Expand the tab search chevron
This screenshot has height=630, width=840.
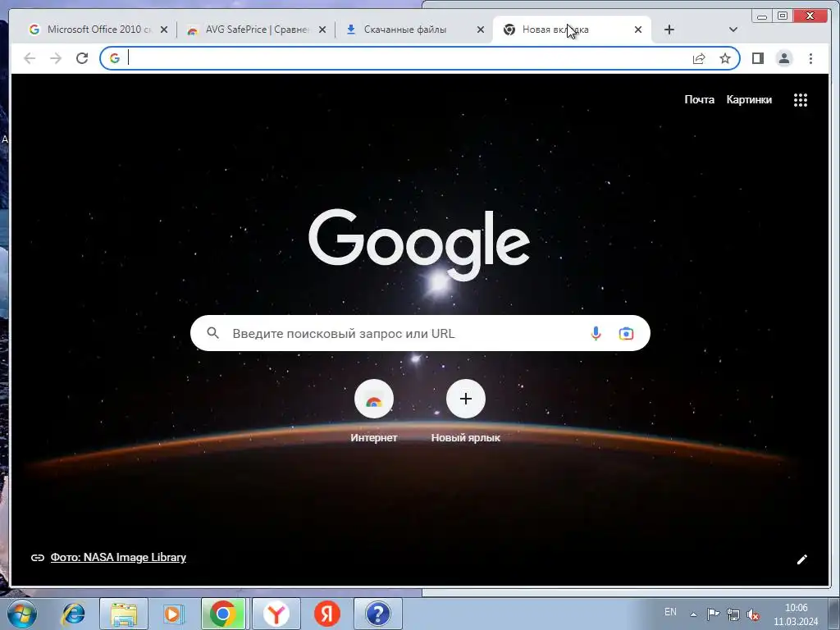733,30
